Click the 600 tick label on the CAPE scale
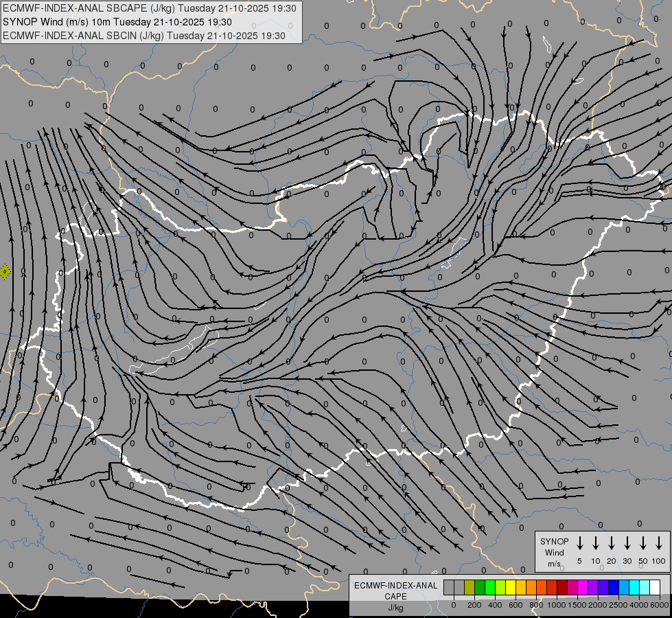The height and width of the screenshot is (618, 672). 515,605
